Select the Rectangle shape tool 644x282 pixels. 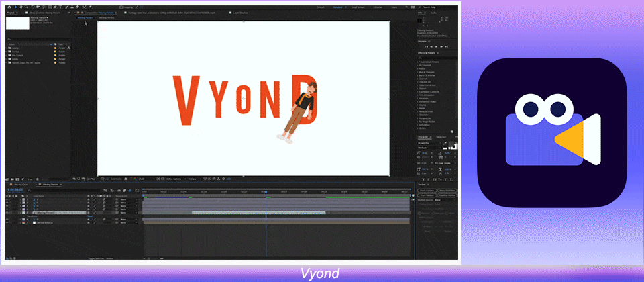click(50, 7)
